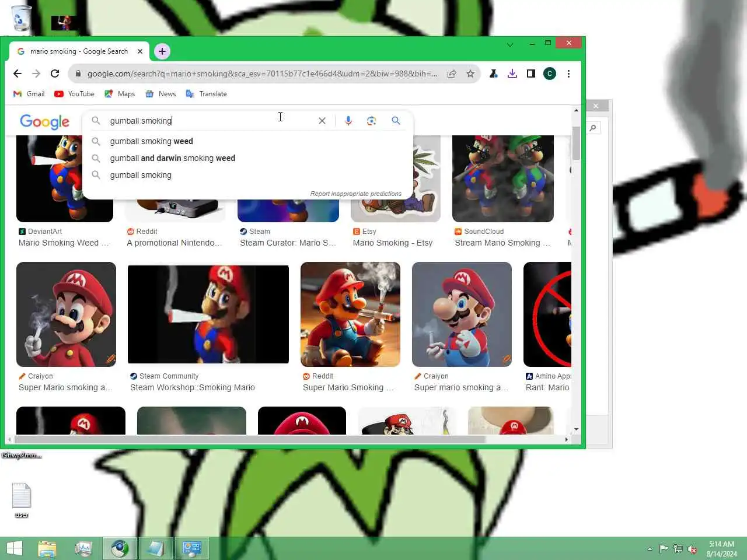Open Craiyon Mario with cigarette thumbnail
The width and height of the screenshot is (747, 560).
click(x=66, y=314)
